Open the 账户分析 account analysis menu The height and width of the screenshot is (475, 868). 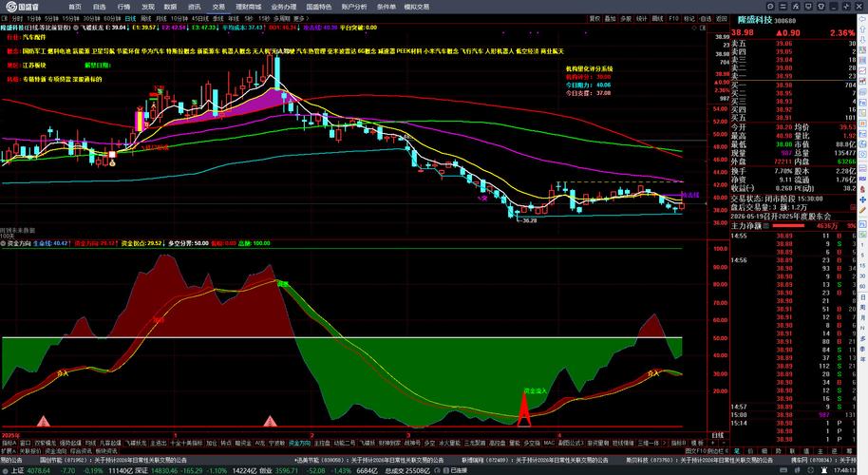click(x=353, y=7)
